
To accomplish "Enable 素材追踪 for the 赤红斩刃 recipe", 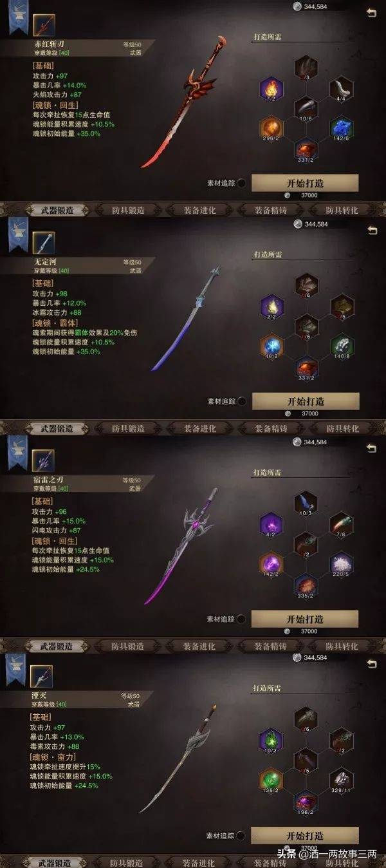I will (x=242, y=183).
